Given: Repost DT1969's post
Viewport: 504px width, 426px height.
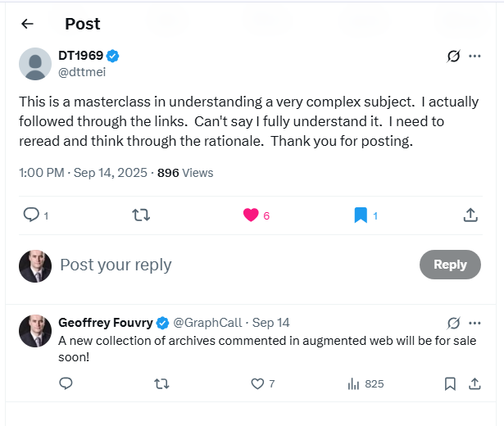Looking at the screenshot, I should (x=141, y=215).
